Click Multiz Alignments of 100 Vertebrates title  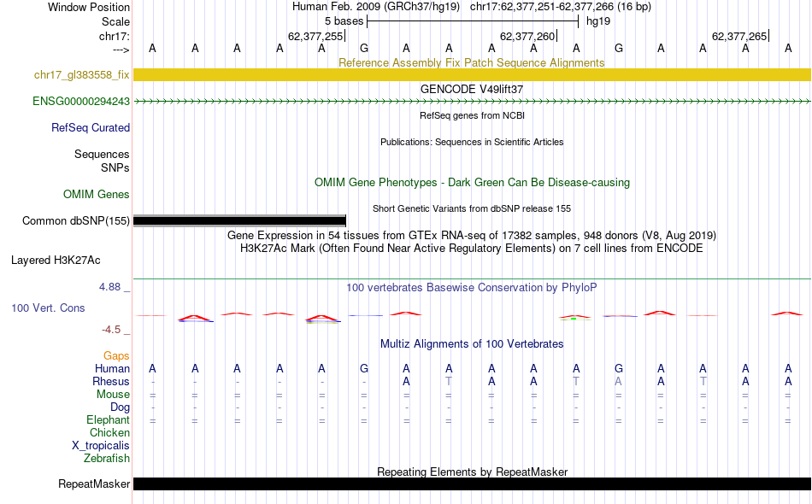tap(472, 344)
